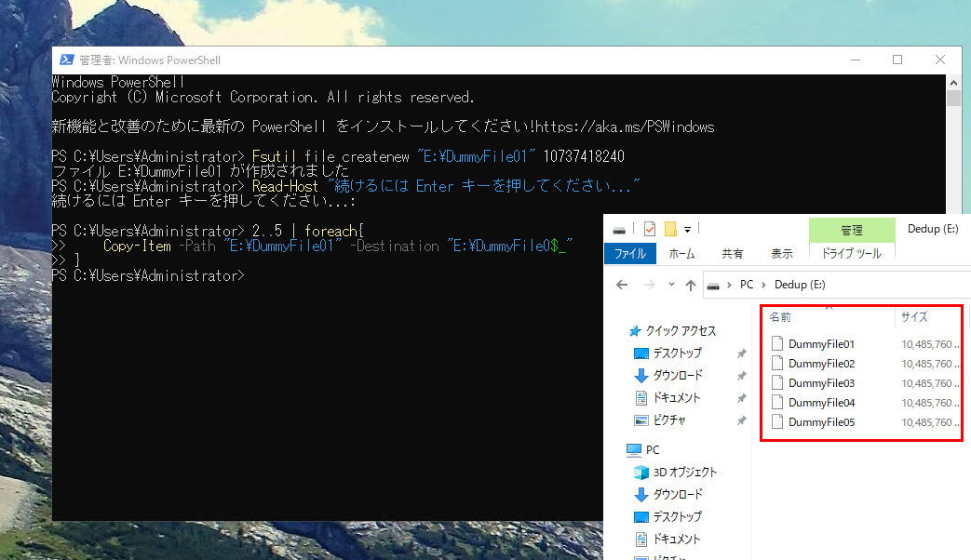971x560 pixels.
Task: Open the pinned デスクトップ under Quick Access
Action: pos(678,353)
